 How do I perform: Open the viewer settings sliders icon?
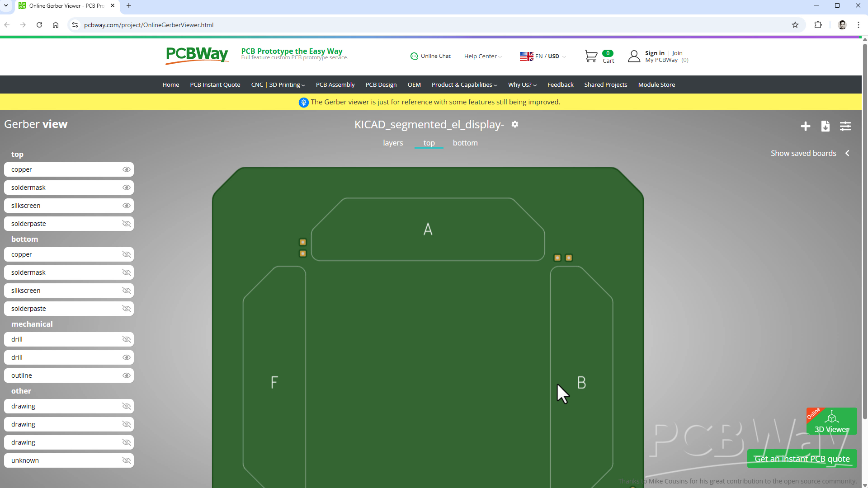845,127
